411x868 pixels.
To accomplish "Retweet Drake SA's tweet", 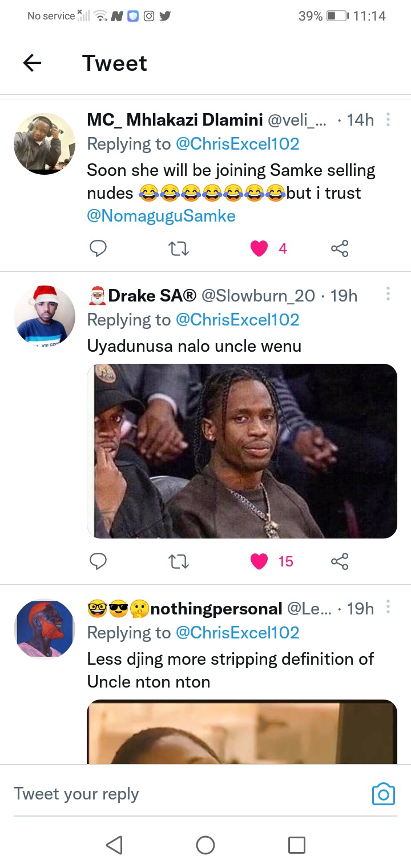I will point(179,561).
